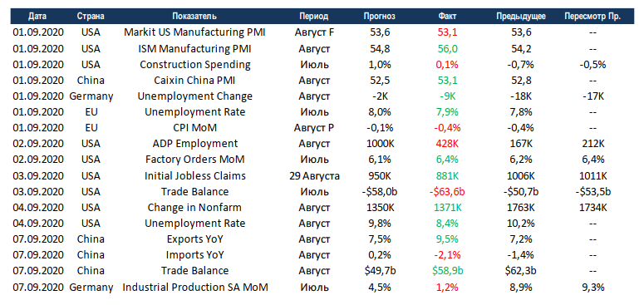Click the Дата column header
Viewport: 644px width, 305px height.
37,17
